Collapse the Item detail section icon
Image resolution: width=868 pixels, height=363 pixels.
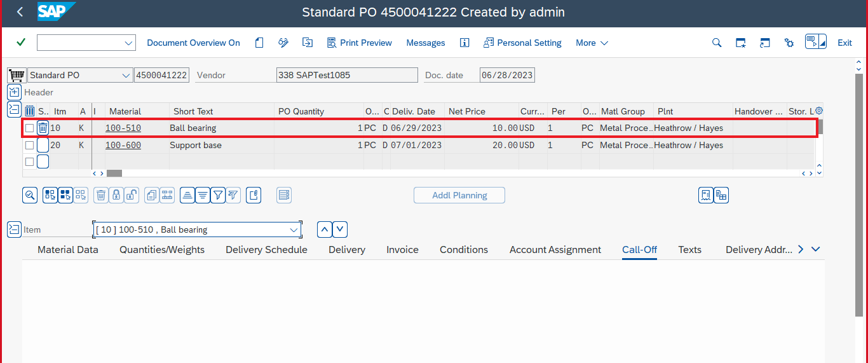click(x=14, y=229)
